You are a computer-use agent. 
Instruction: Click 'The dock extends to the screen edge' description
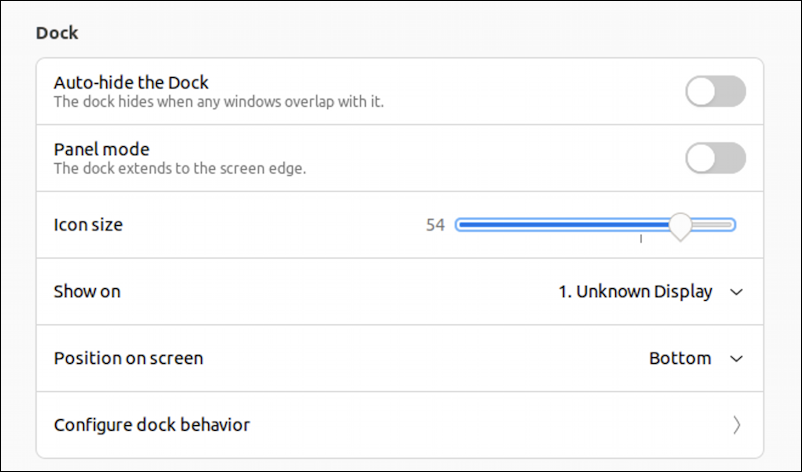180,168
